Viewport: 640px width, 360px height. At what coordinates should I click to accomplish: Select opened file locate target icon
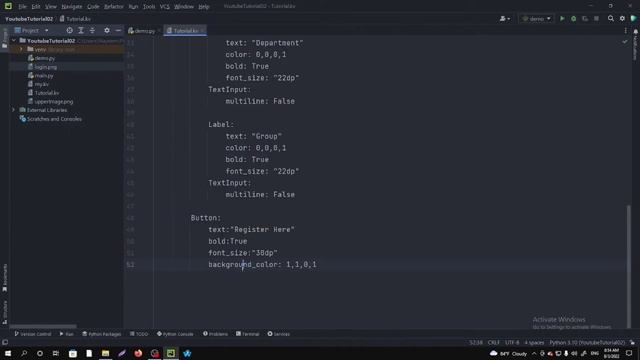pyautogui.click(x=69, y=30)
